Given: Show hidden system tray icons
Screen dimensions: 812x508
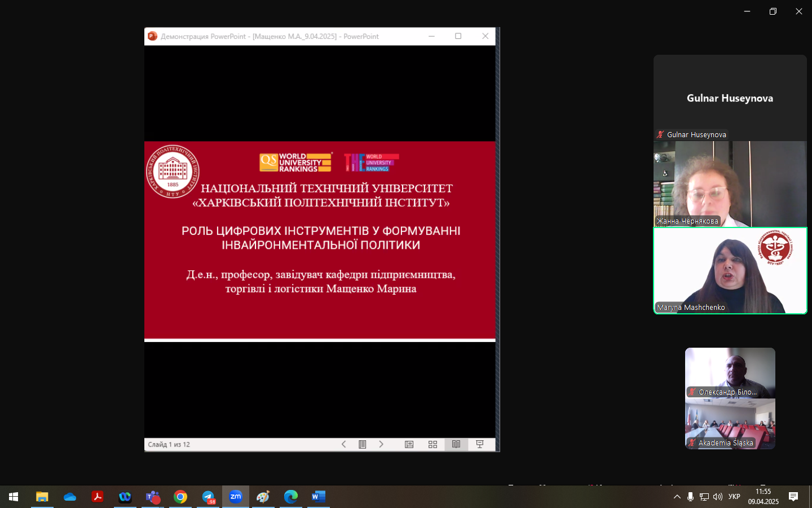Looking at the screenshot, I should (677, 497).
